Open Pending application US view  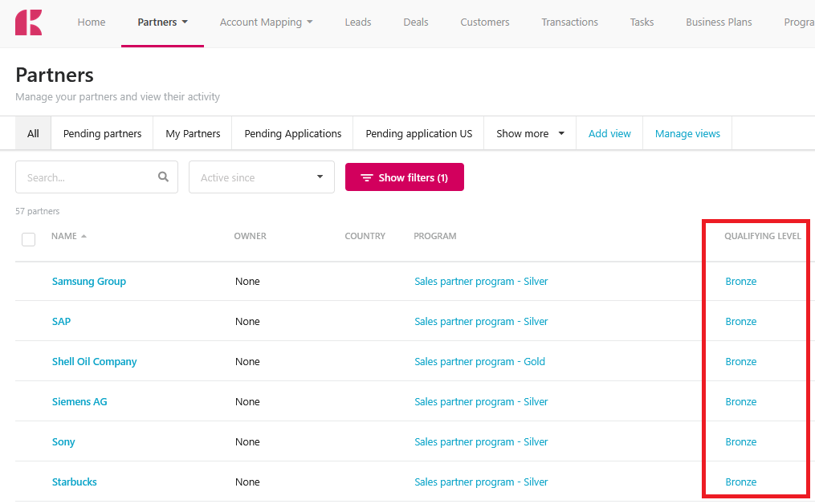point(419,133)
